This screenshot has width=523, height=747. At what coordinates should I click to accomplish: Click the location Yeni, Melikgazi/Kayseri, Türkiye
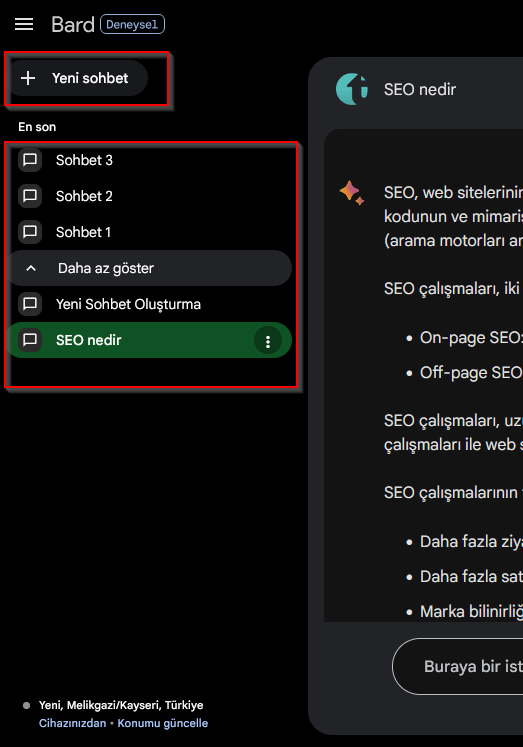(x=121, y=705)
